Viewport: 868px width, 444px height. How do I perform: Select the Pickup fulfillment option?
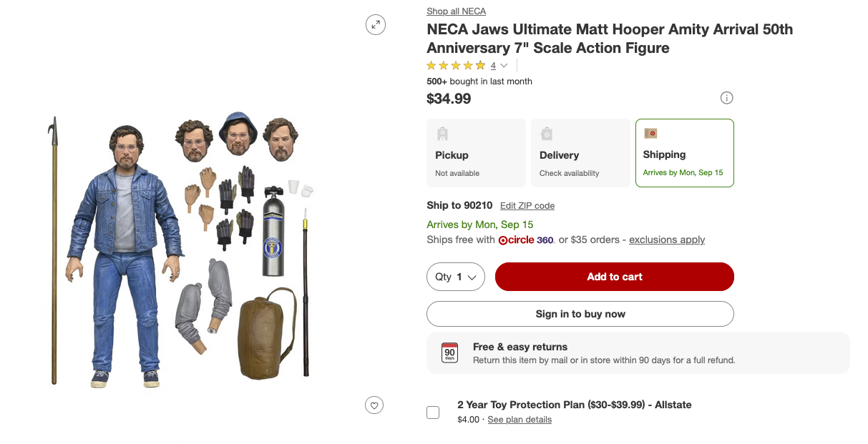(x=476, y=153)
